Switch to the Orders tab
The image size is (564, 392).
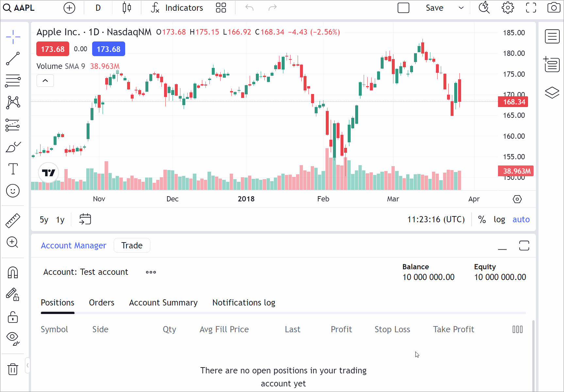[x=102, y=303]
